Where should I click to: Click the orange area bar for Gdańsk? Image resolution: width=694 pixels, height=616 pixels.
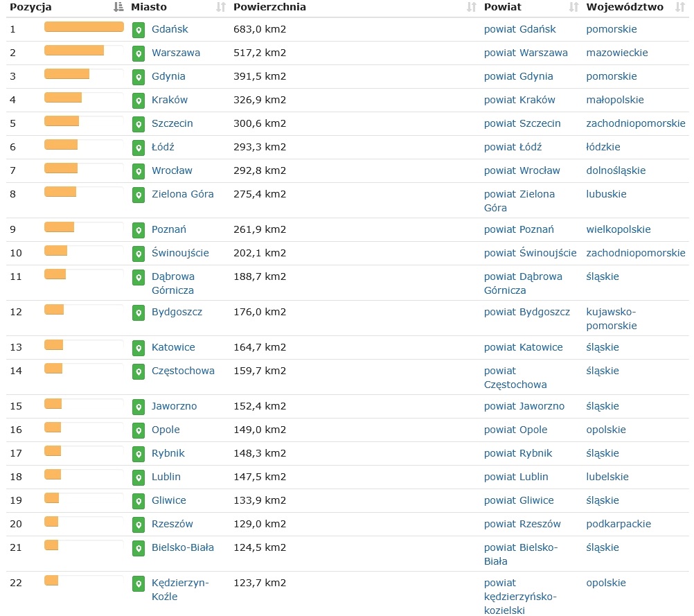pos(84,27)
